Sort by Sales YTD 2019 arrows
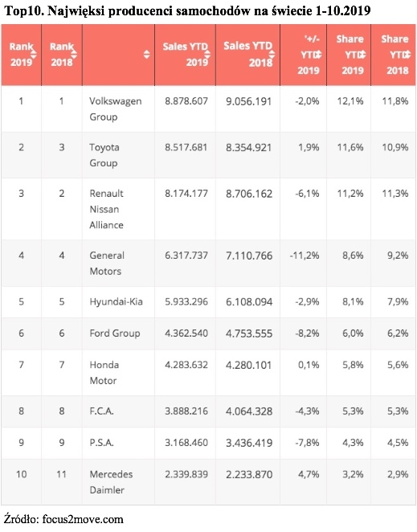This screenshot has width=417, height=532. 207,55
